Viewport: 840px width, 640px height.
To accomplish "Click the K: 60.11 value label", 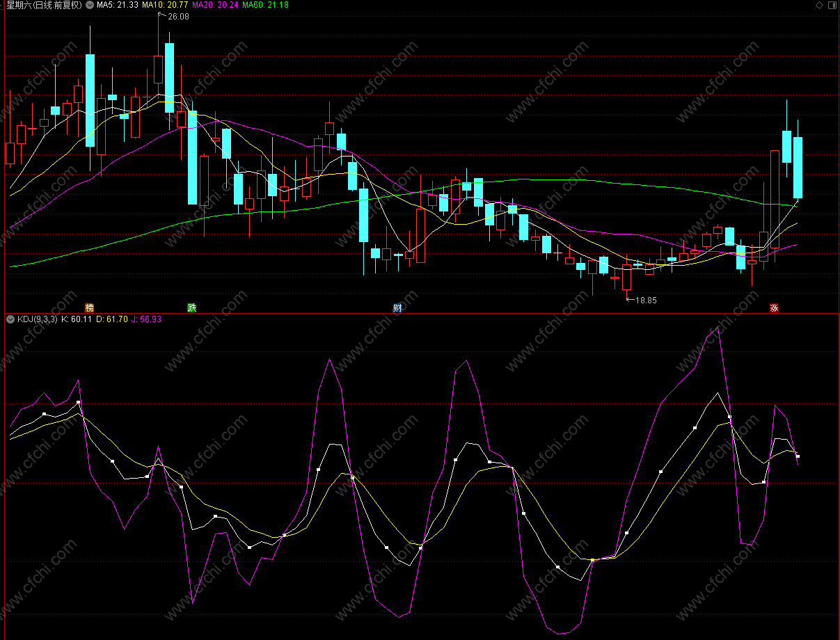I will click(x=77, y=319).
